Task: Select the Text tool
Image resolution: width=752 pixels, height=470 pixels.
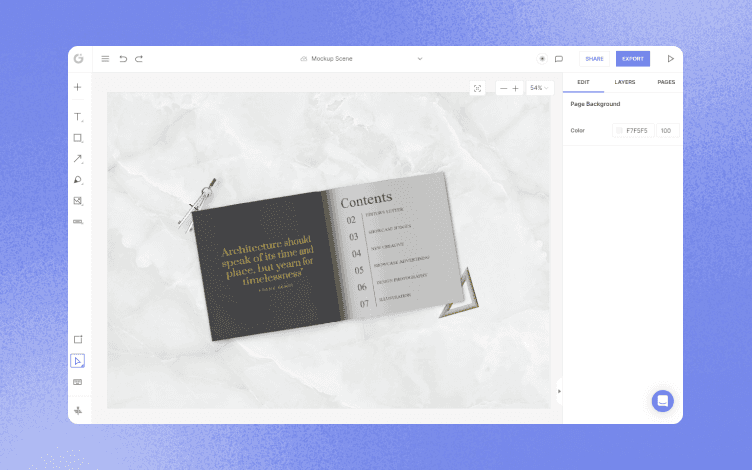Action: 78,117
